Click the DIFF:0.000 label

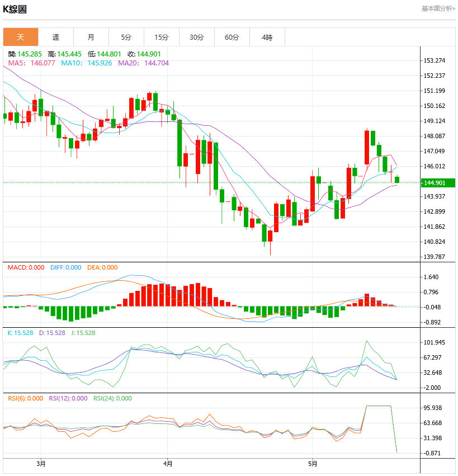coord(66,267)
